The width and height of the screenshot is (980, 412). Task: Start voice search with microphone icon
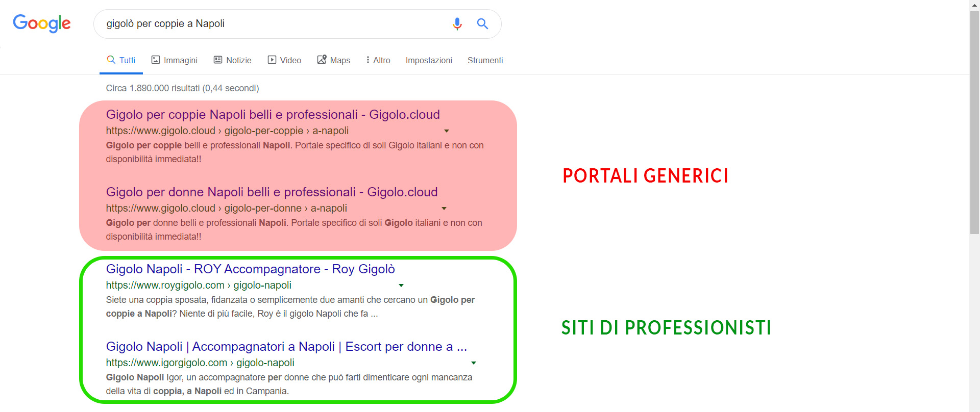click(x=457, y=24)
